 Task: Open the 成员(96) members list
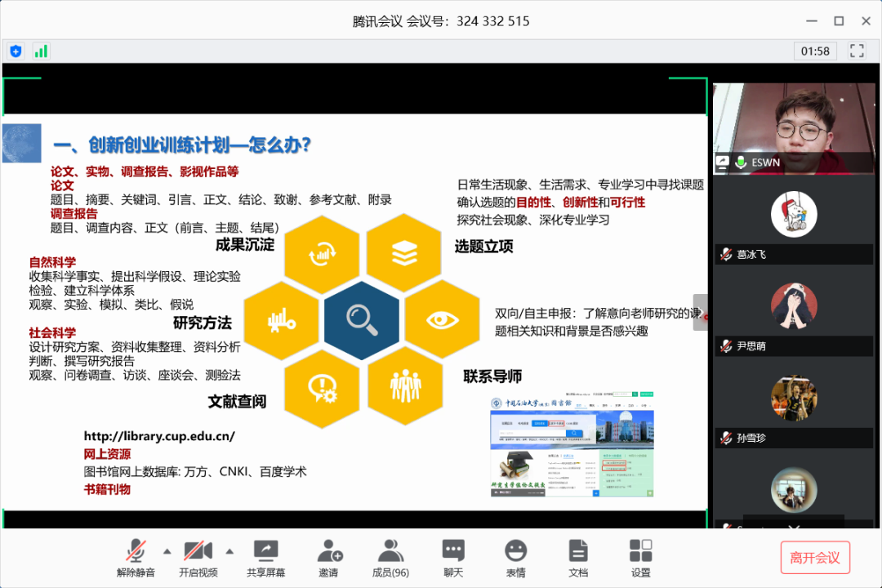click(x=390, y=558)
